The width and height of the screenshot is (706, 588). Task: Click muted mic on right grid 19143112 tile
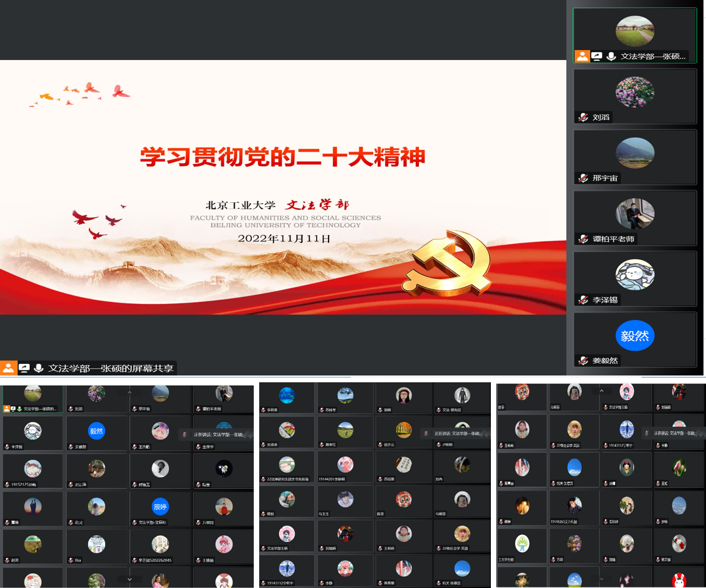point(606,445)
